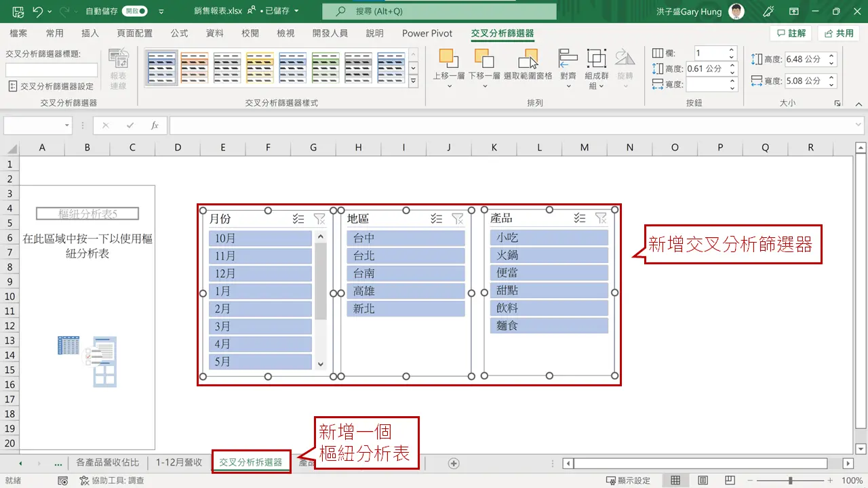The width and height of the screenshot is (868, 488).
Task: Open the 常用 ribbon tab
Action: pos(55,33)
